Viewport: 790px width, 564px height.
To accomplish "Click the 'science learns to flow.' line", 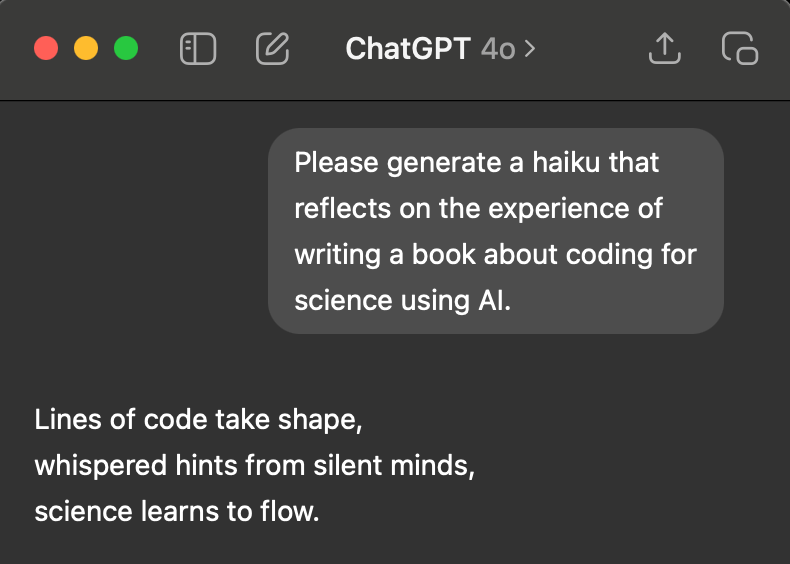I will click(177, 511).
